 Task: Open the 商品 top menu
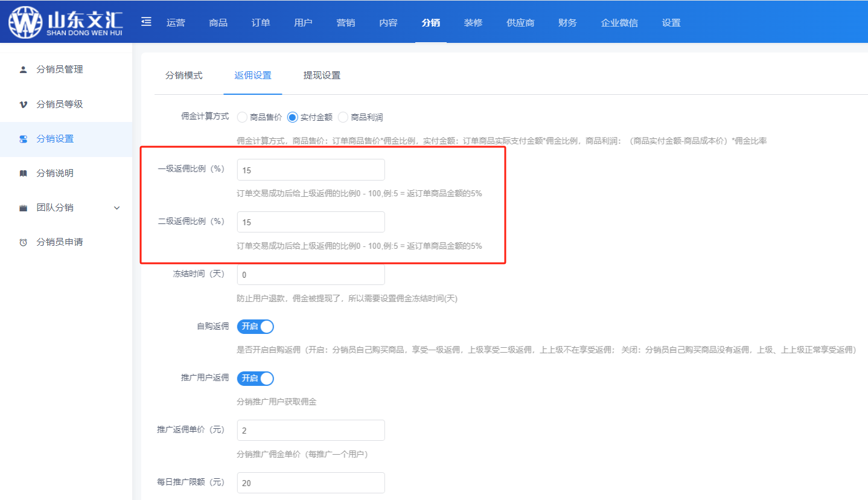[218, 23]
